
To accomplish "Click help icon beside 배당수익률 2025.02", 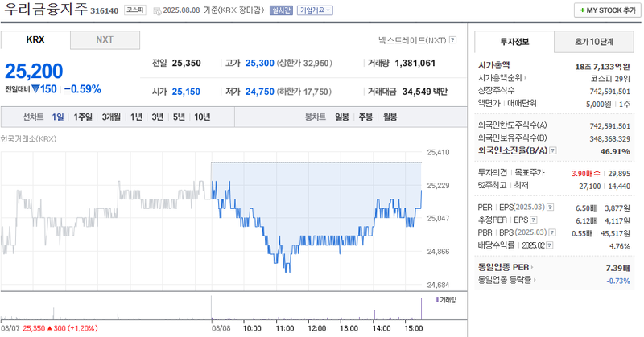I will [550, 245].
